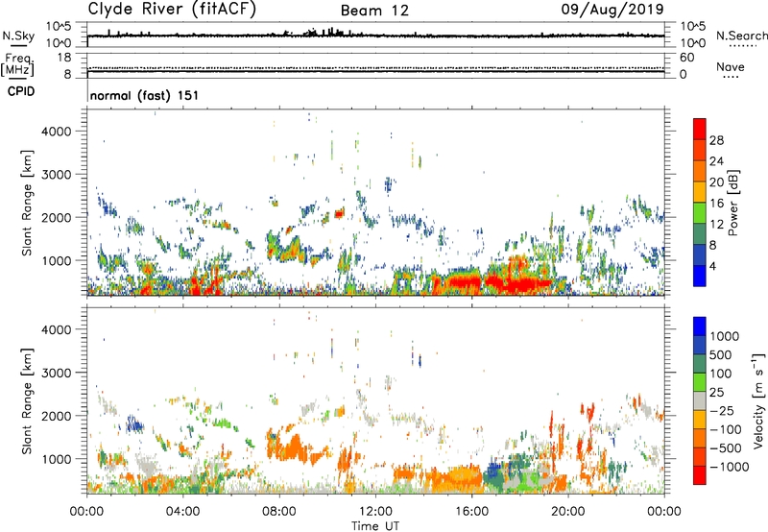Click the 'Velocity [m s-1]' colorbar label
768x532 pixels.
click(758, 400)
